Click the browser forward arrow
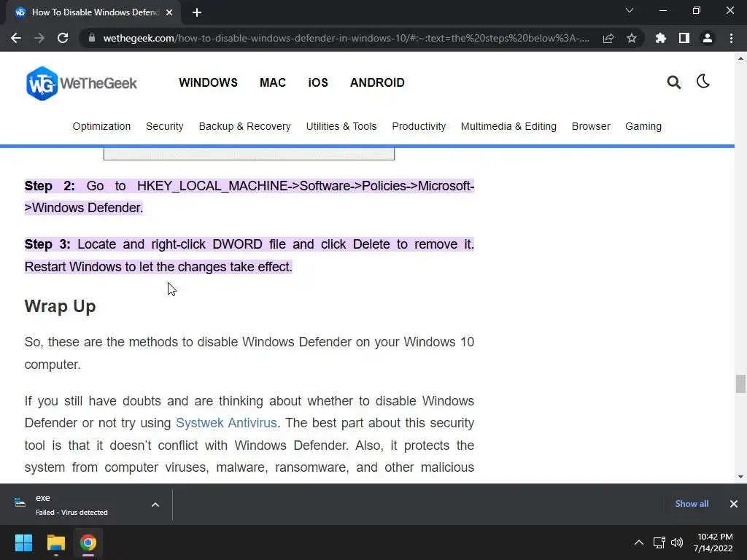The height and width of the screenshot is (560, 747). click(x=39, y=38)
